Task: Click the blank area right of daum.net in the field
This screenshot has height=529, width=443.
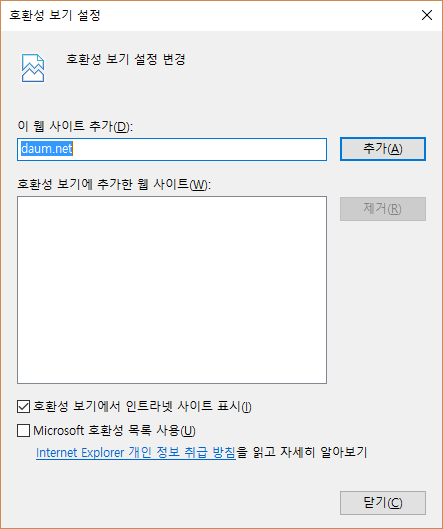Action: pyautogui.click(x=199, y=149)
